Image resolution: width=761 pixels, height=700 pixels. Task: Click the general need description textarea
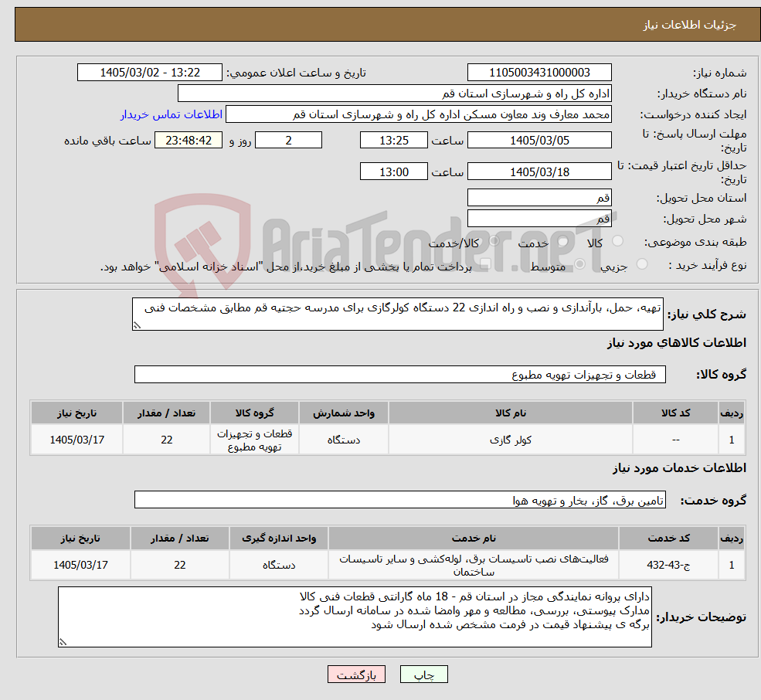[397, 314]
